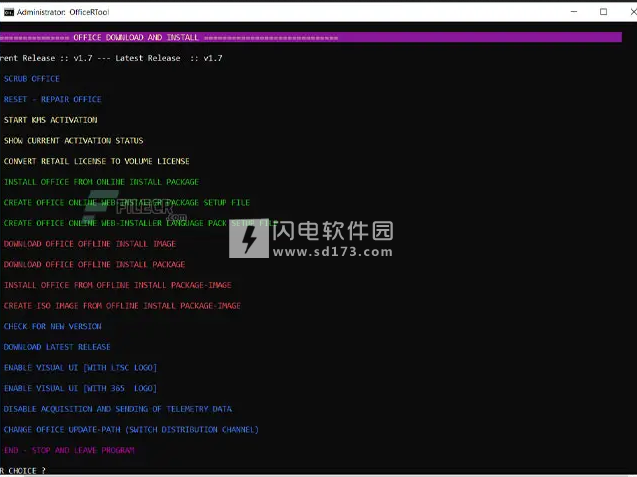This screenshot has width=637, height=477.
Task: Click START KMS ACTIVATION line
Action: tap(50, 120)
